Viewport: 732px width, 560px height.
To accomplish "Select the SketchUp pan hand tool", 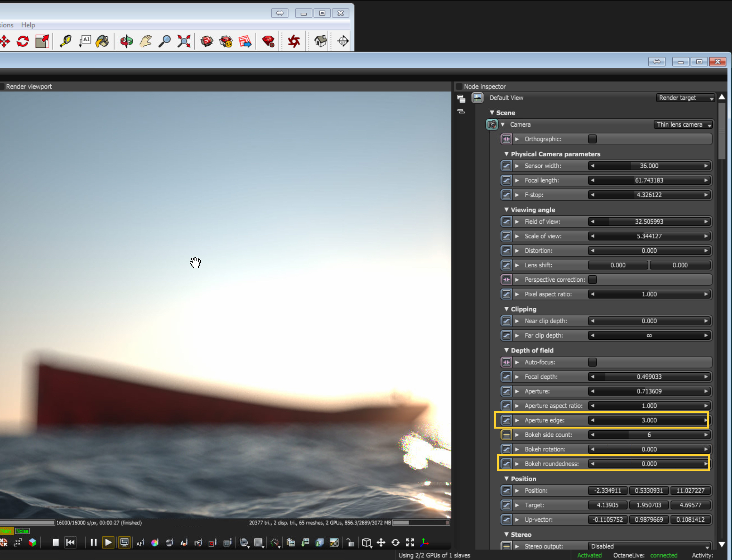I will pyautogui.click(x=146, y=41).
